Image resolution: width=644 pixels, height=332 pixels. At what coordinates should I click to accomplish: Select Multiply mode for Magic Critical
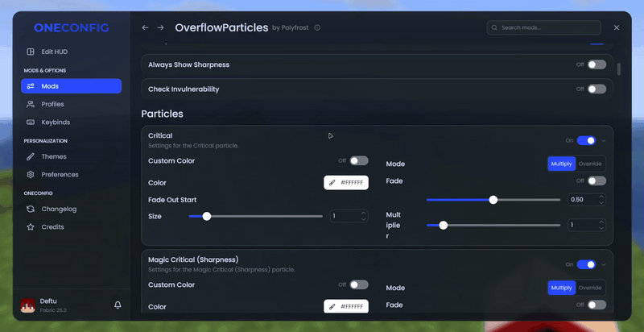(561, 288)
